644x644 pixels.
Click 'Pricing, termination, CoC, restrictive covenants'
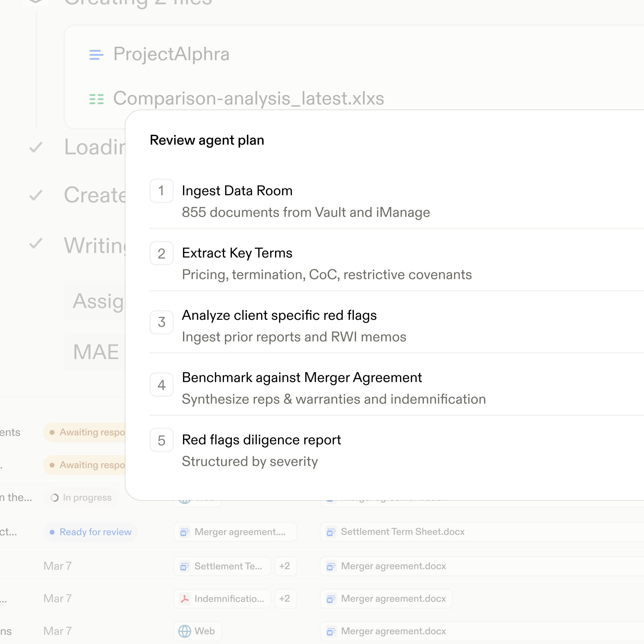(327, 275)
